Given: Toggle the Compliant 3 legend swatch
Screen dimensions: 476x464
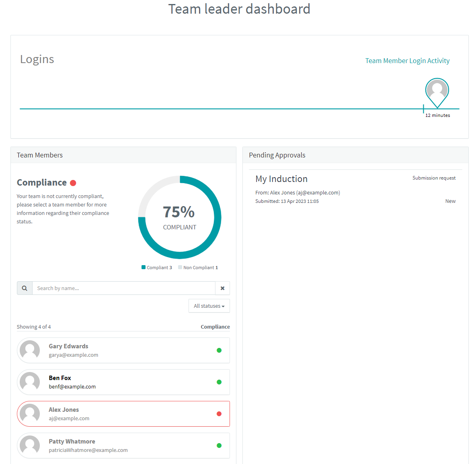Looking at the screenshot, I should click(144, 267).
